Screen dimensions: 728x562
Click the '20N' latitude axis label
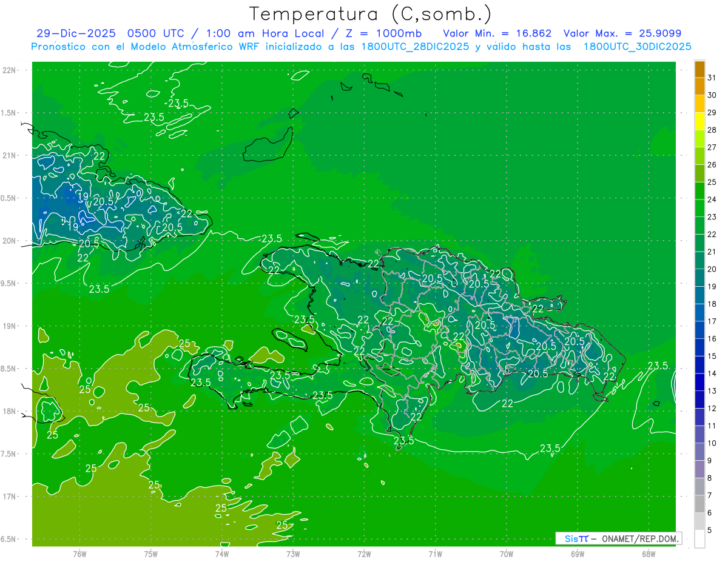click(8, 241)
